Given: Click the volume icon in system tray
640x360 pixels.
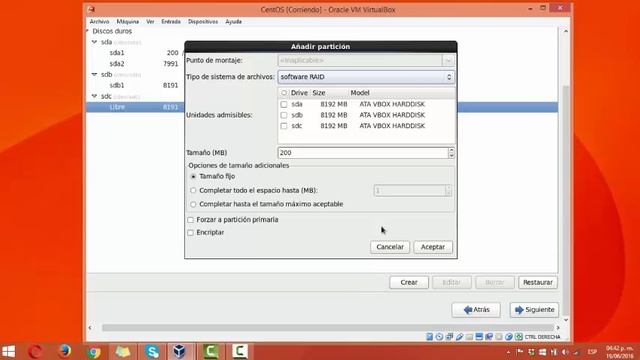Looking at the screenshot, I should [565, 352].
